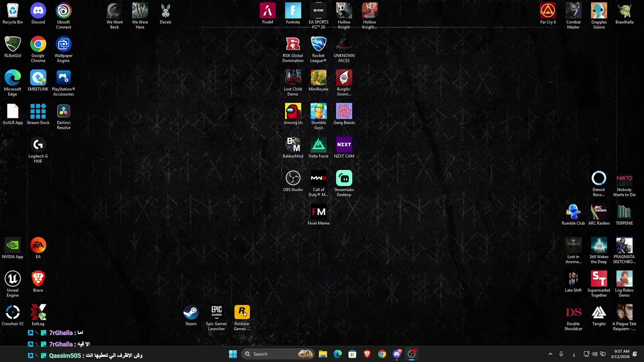Open the Windows Start menu
The height and width of the screenshot is (362, 644).
(x=233, y=354)
